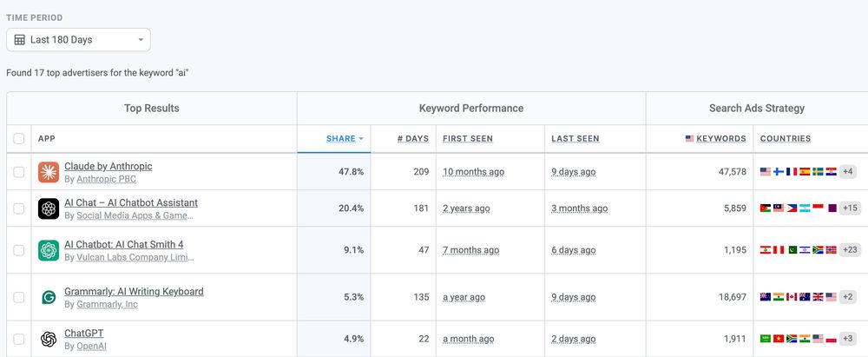This screenshot has height=357, width=868.
Task: Expand the +4 countries badge for Claude
Action: 847,172
